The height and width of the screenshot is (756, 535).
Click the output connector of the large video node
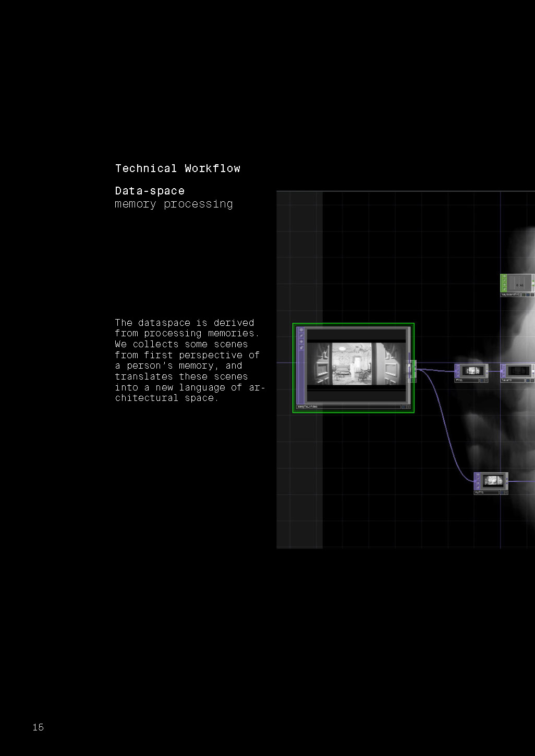414,369
